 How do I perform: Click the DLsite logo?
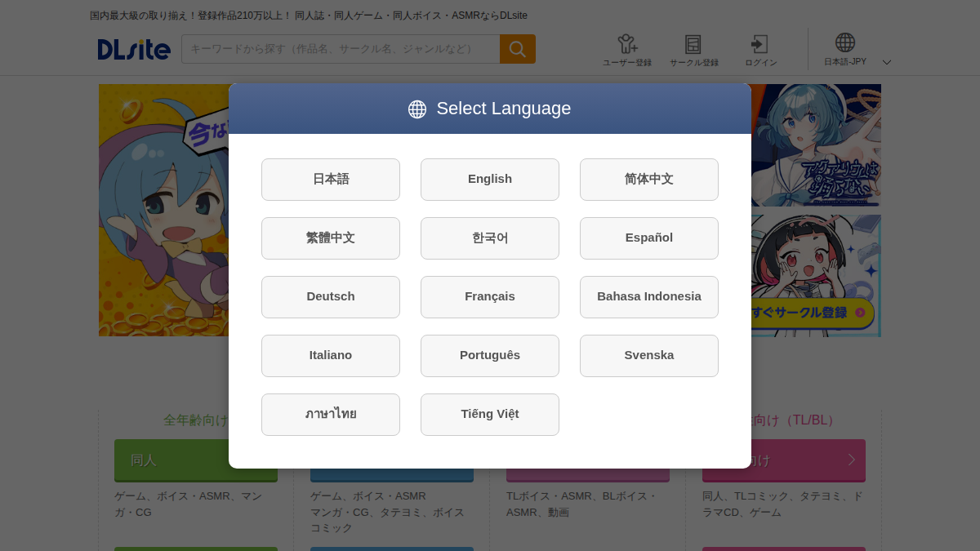pyautogui.click(x=134, y=49)
